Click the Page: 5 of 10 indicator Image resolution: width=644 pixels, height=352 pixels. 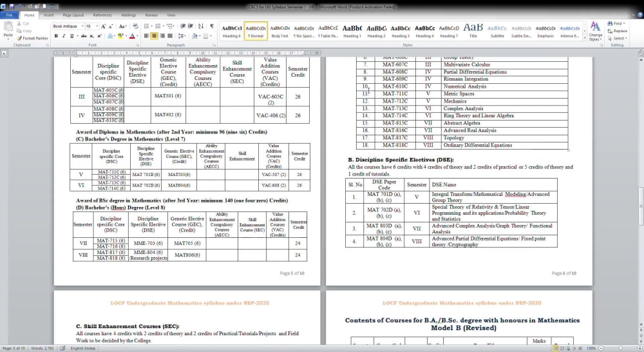(14, 348)
